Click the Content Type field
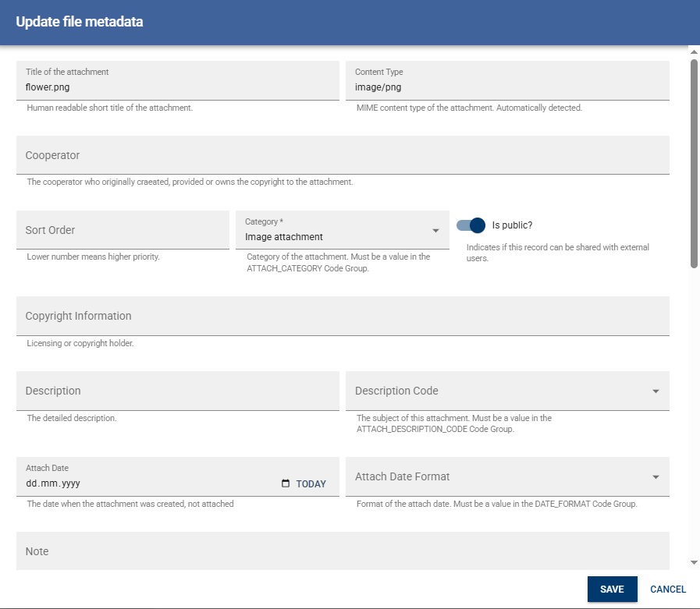This screenshot has height=609, width=700. click(x=507, y=87)
